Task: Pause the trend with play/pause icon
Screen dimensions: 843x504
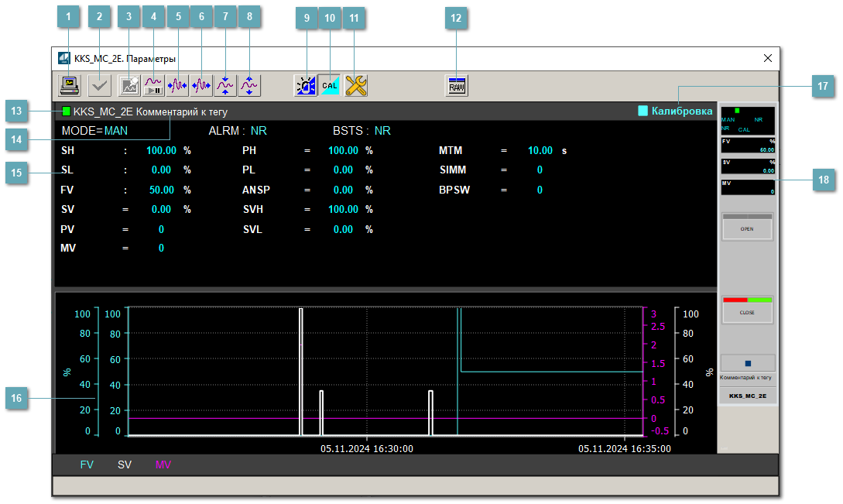Action: (153, 85)
